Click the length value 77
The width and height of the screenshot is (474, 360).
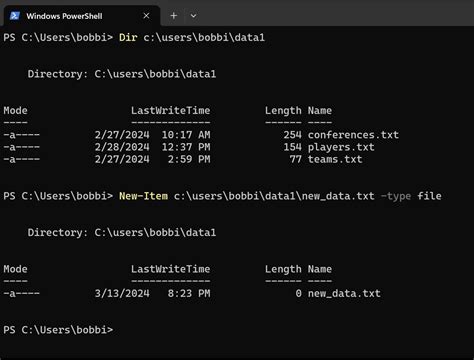[295, 159]
